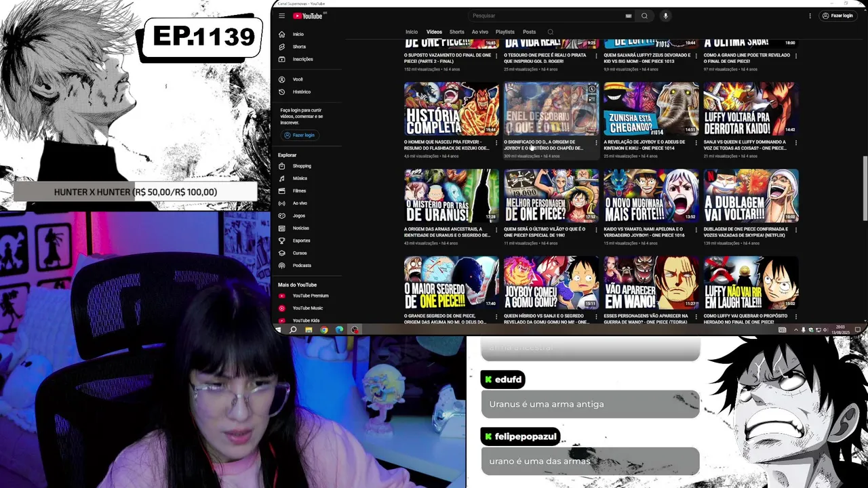Screen dimensions: 868x488
Task: Open Microsoft Edge from the taskbar
Action: click(340, 330)
